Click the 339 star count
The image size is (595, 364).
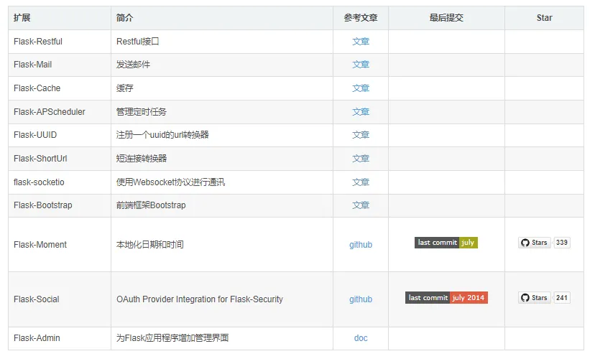[562, 243]
